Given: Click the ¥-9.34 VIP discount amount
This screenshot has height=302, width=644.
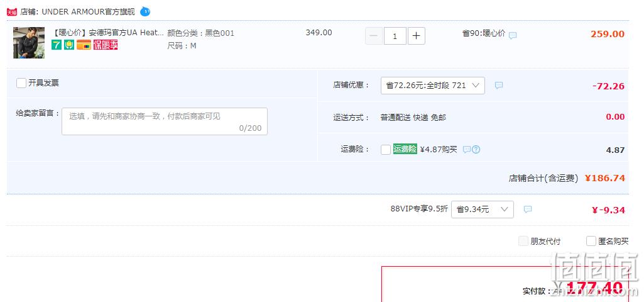Looking at the screenshot, I should [x=608, y=210].
